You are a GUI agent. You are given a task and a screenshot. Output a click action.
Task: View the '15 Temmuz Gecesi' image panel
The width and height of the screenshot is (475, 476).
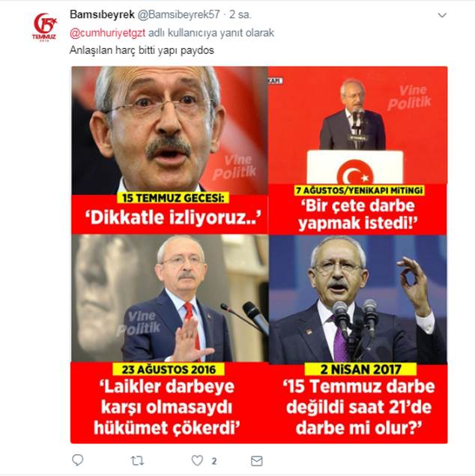tap(169, 150)
